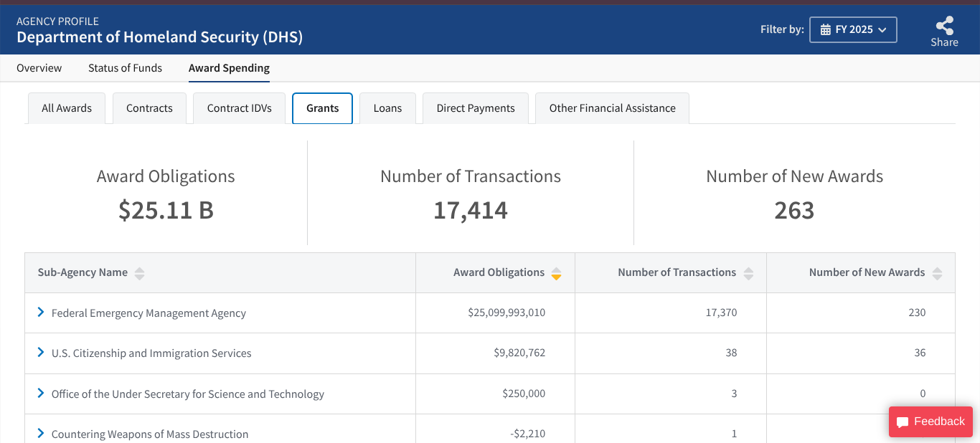Image resolution: width=980 pixels, height=443 pixels.
Task: Click Department of Homeland Security (DHS) title
Action: 160,37
